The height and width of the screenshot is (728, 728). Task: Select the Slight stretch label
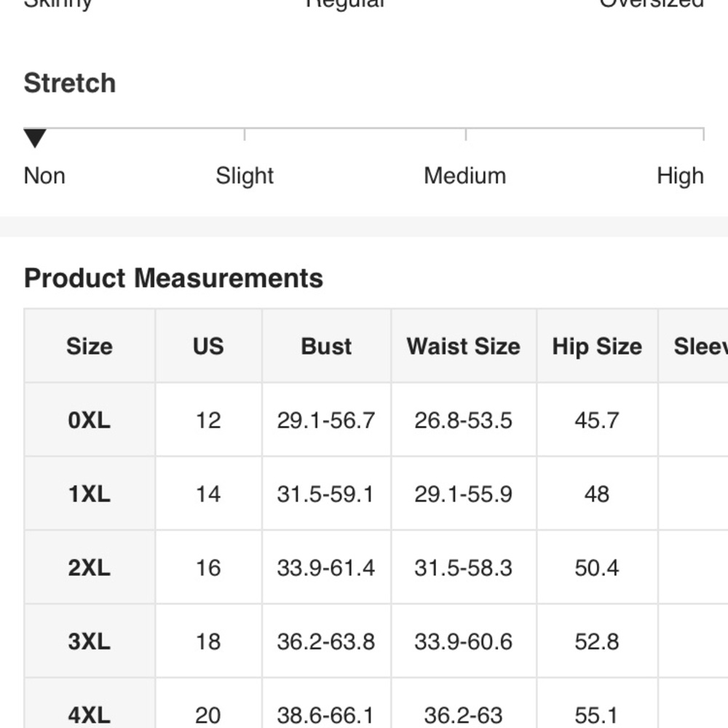[244, 176]
